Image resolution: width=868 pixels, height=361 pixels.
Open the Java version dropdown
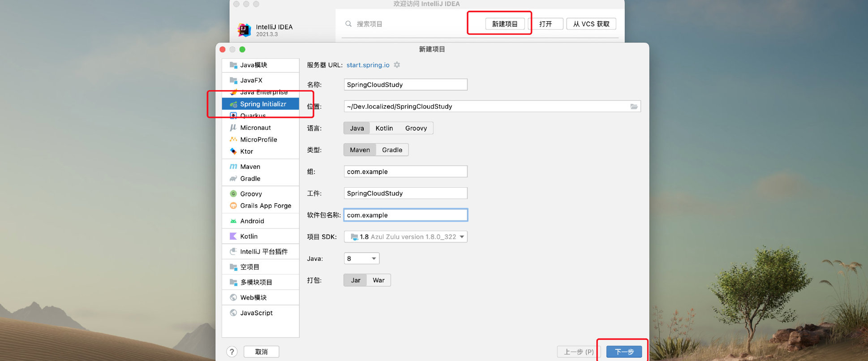[361, 258]
